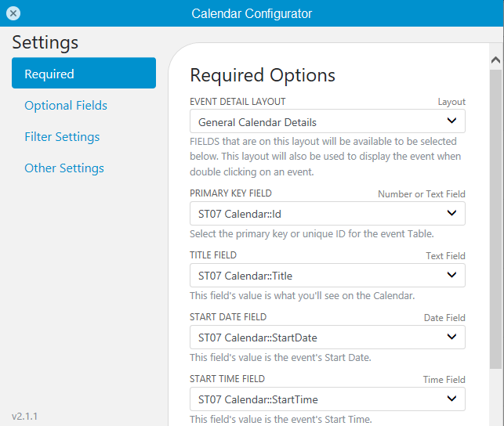Image resolution: width=504 pixels, height=426 pixels.
Task: Open the General Calendar Details dropdown
Action: 327,121
